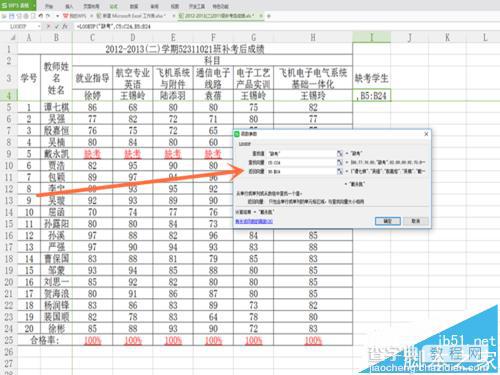Click the WPS 表格 application menu button
This screenshot has width=500, height=375.
[17, 5]
